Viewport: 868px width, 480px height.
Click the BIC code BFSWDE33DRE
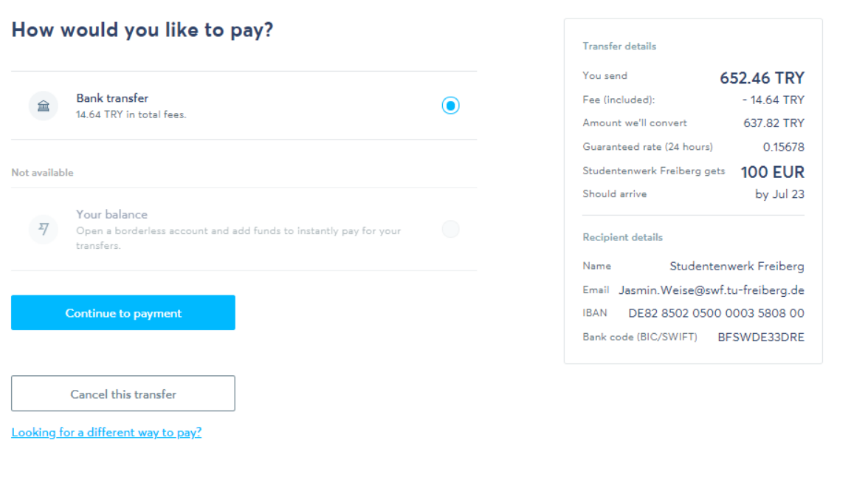pyautogui.click(x=761, y=337)
